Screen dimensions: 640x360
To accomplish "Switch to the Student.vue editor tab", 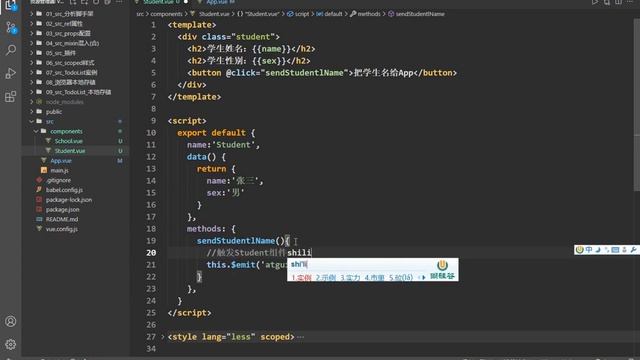I will point(162,2).
